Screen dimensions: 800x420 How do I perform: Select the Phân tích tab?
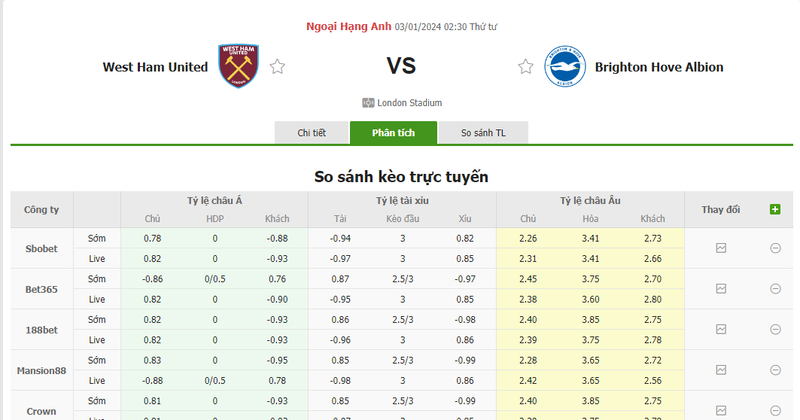click(x=393, y=133)
